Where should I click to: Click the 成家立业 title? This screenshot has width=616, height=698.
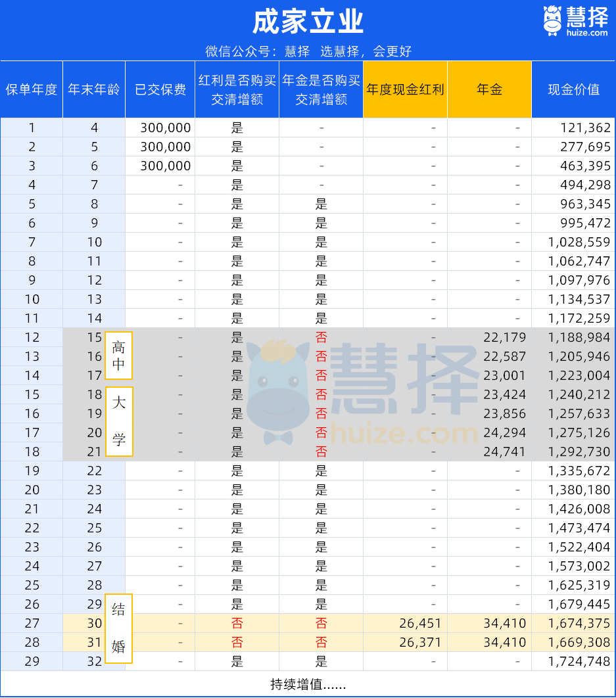click(308, 22)
